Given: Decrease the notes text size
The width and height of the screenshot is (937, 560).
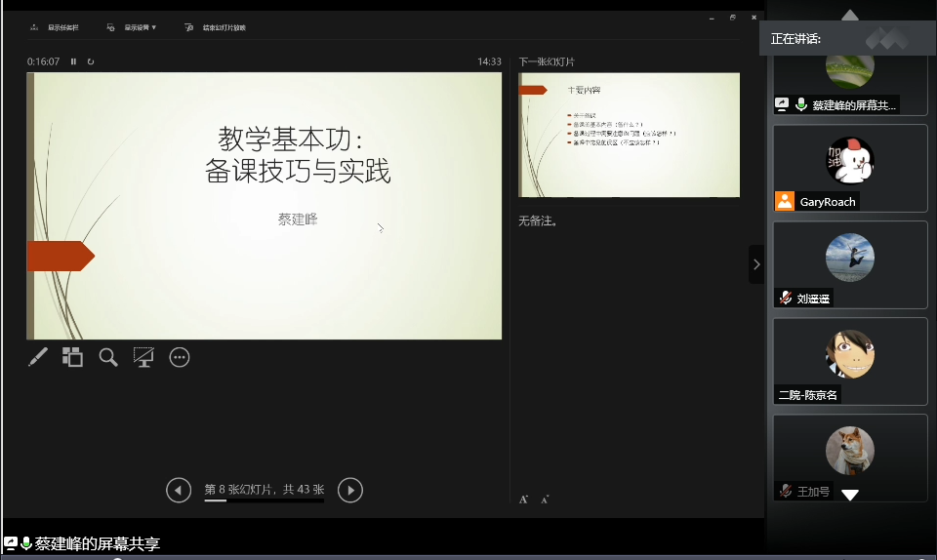Looking at the screenshot, I should (545, 500).
